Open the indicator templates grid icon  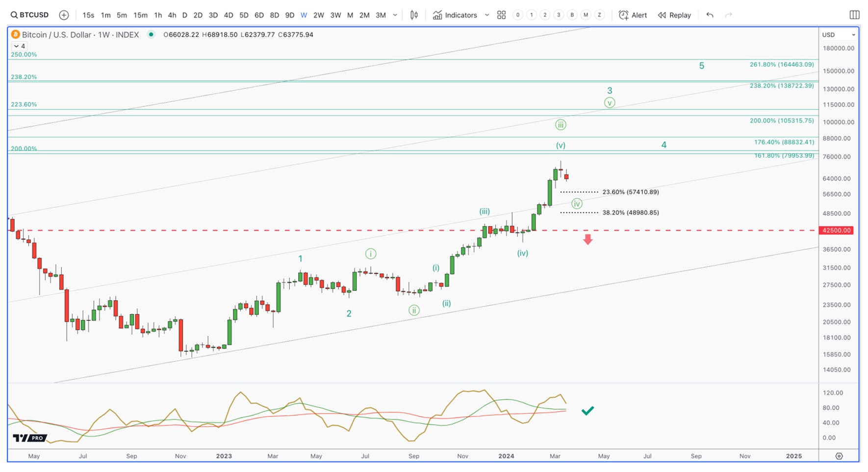[501, 15]
